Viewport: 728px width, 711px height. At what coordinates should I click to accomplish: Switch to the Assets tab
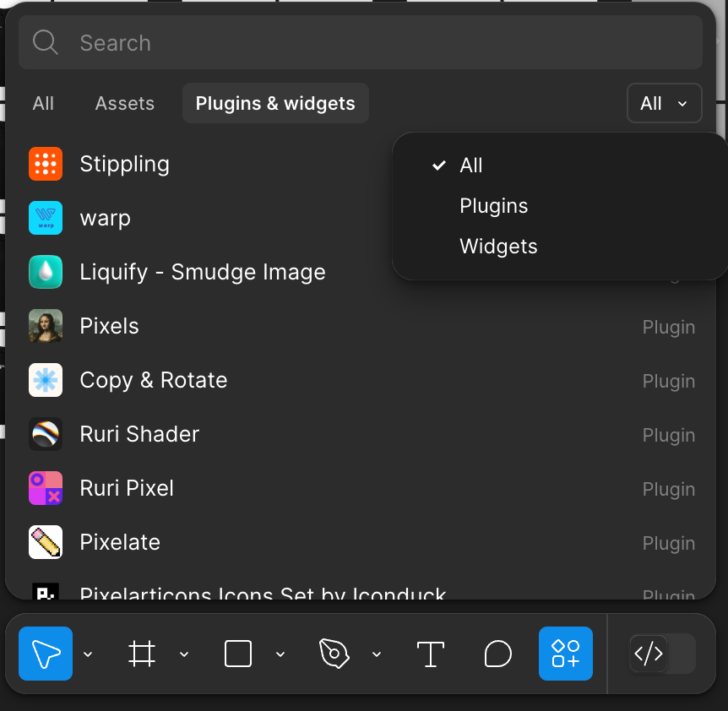click(124, 103)
